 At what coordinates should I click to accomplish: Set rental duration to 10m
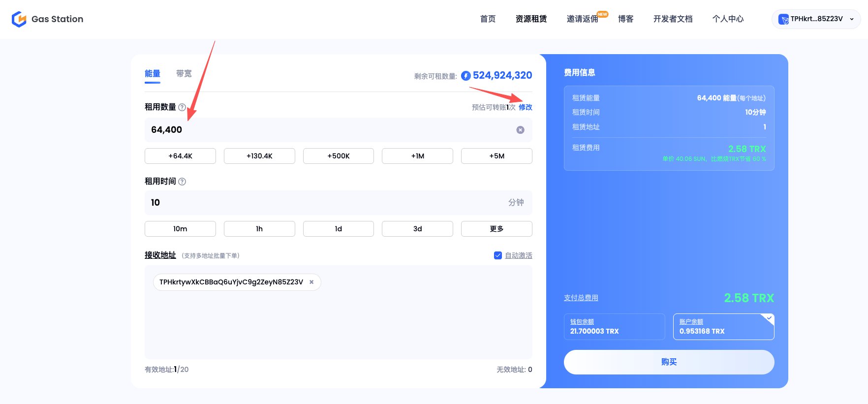pyautogui.click(x=180, y=229)
